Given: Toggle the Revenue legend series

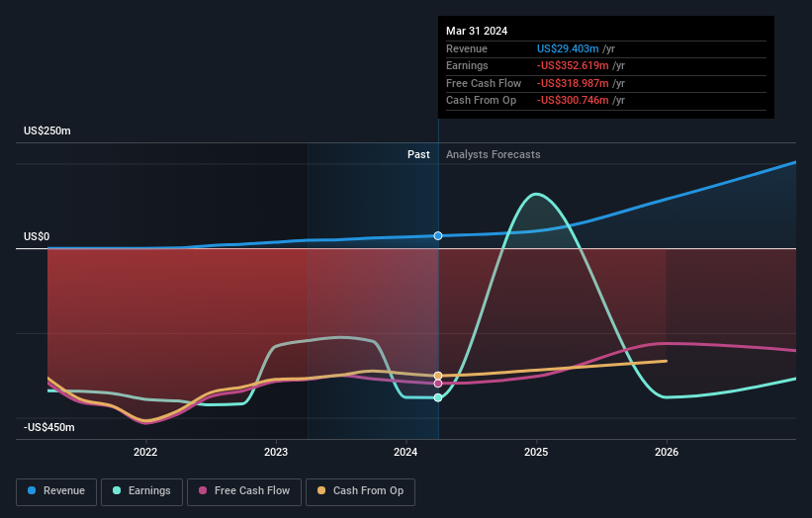Looking at the screenshot, I should (56, 491).
